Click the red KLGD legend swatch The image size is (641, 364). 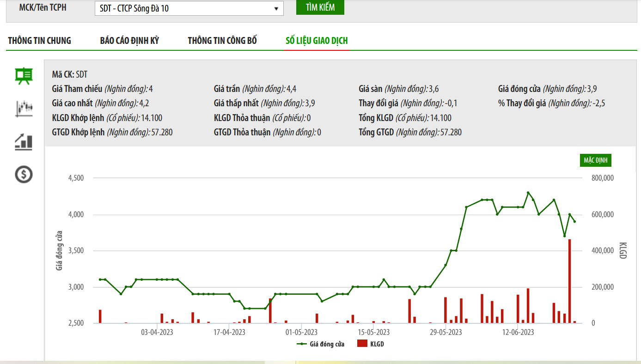pos(363,344)
